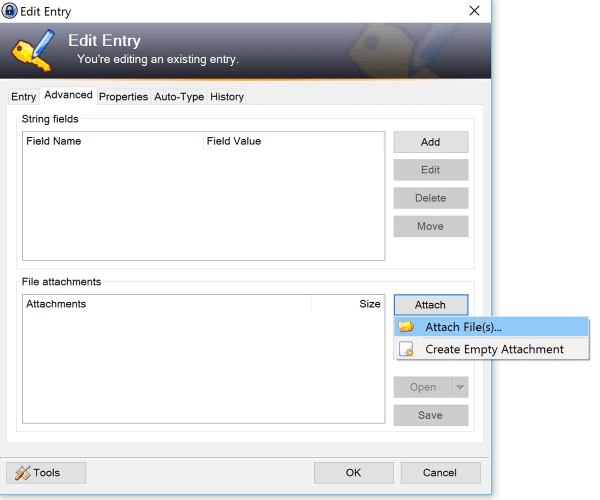Viewport: 600px width, 500px height.
Task: Sort by Field Name column header
Action: [113, 141]
